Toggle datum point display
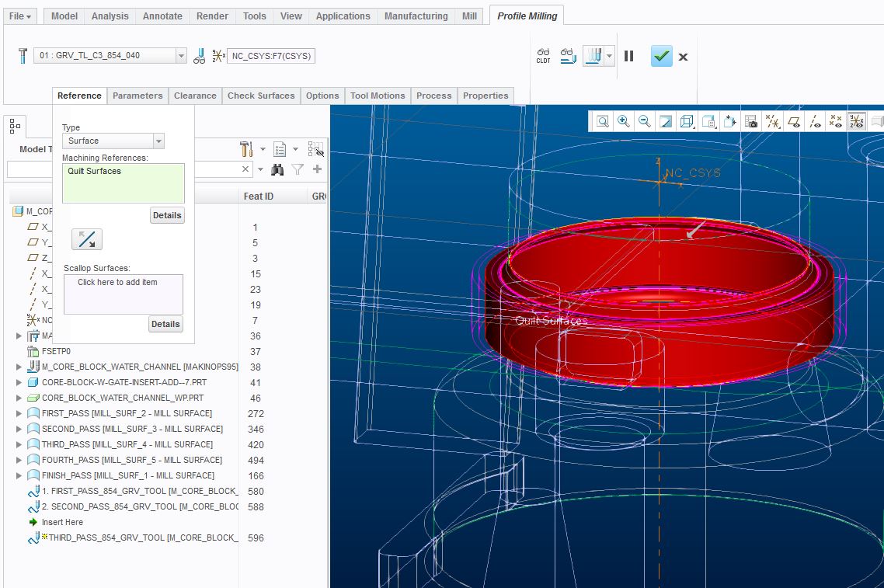This screenshot has width=884, height=588. (x=836, y=121)
